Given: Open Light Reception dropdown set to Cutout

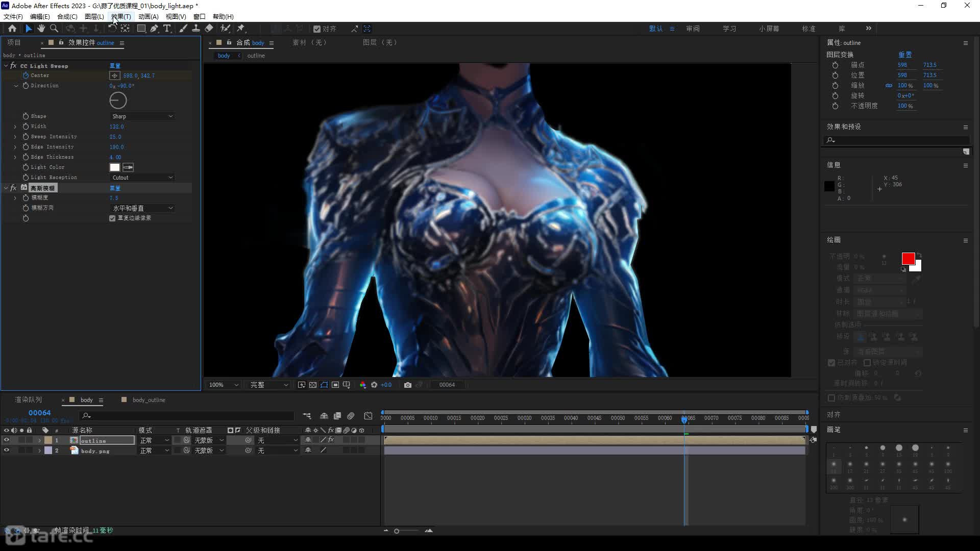Looking at the screenshot, I should click(x=142, y=178).
